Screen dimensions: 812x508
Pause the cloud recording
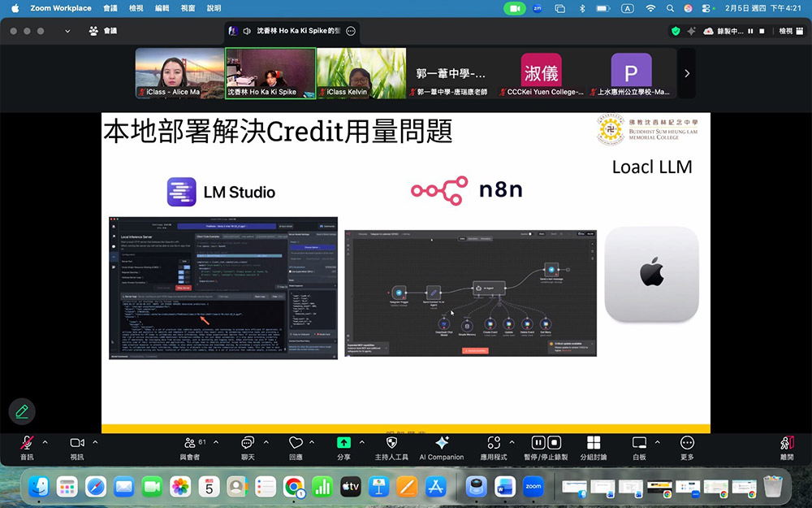click(x=538, y=443)
